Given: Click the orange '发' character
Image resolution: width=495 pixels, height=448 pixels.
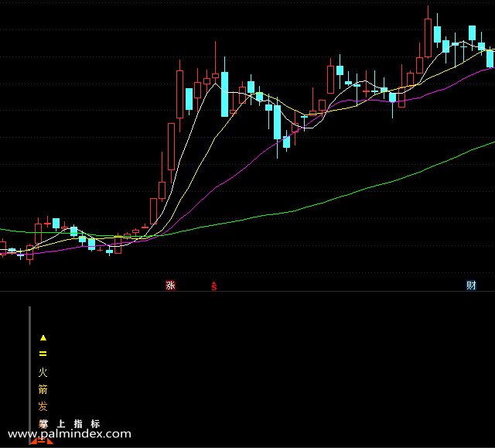Looking at the screenshot, I should 43,406.
